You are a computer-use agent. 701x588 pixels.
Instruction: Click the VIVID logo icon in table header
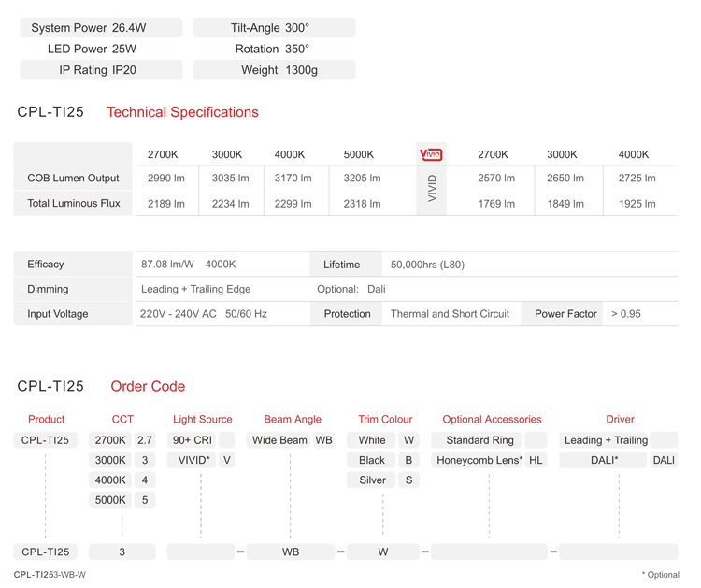[431, 154]
